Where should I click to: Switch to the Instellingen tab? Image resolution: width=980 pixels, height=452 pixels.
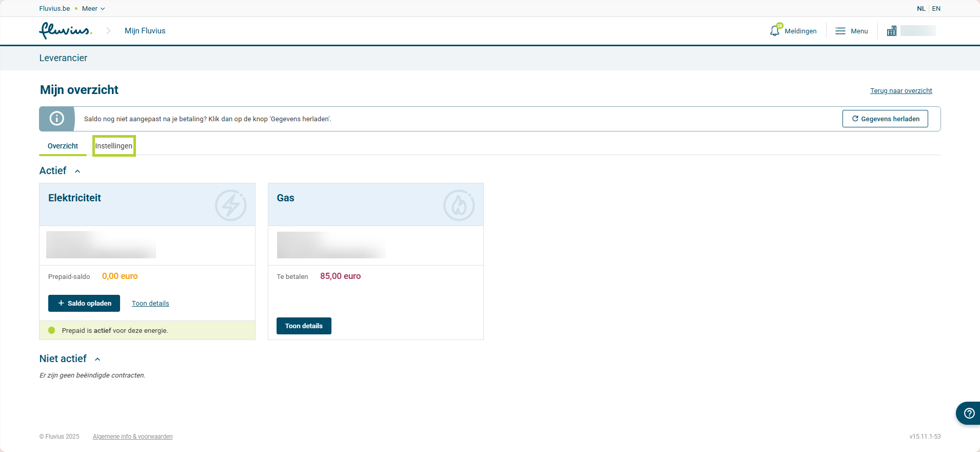114,146
